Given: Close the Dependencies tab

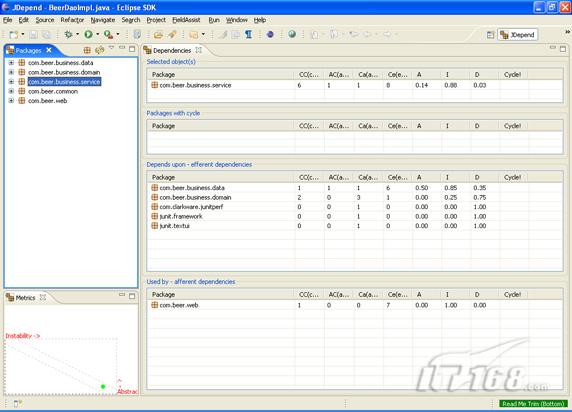Looking at the screenshot, I should [x=198, y=50].
